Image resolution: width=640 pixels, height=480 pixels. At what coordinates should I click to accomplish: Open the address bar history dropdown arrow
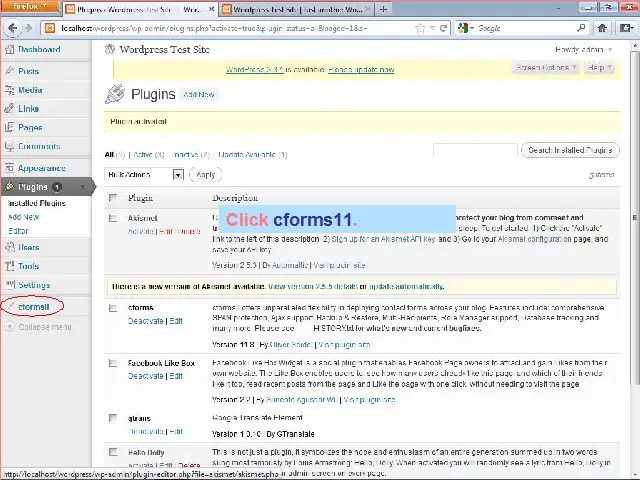(433, 28)
